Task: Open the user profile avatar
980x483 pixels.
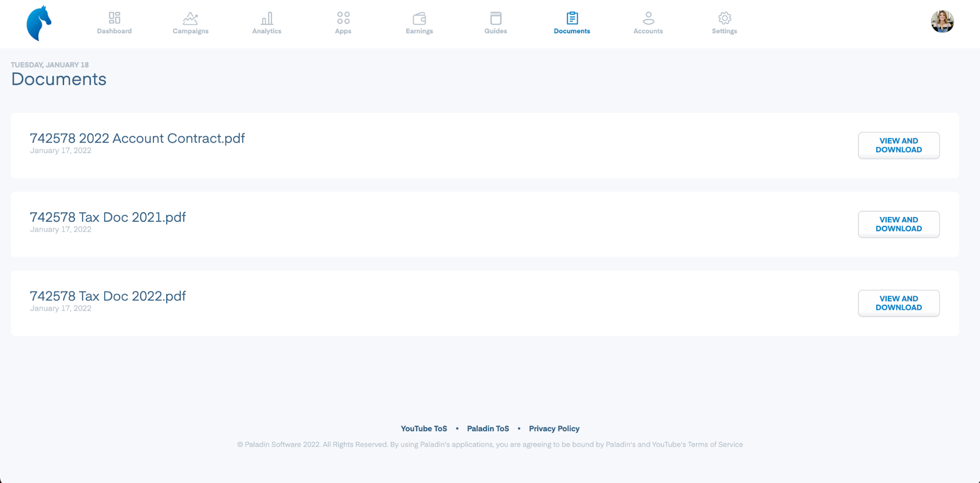Action: click(x=942, y=22)
